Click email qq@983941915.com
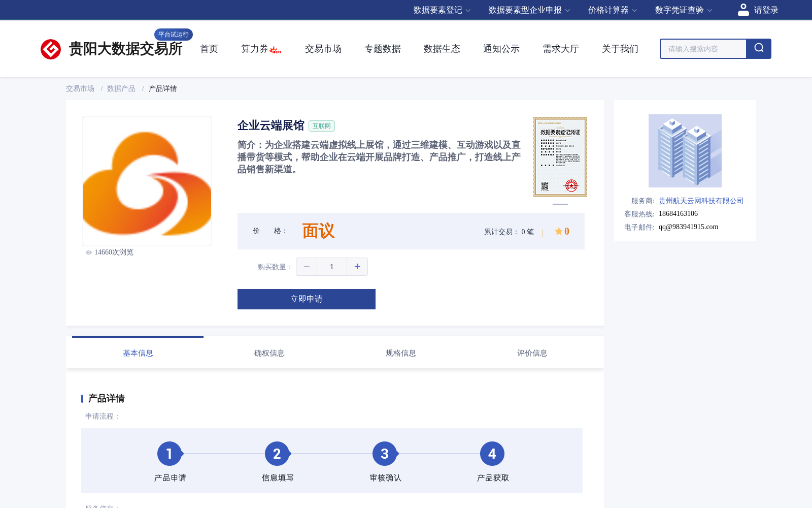This screenshot has width=812, height=508. point(688,227)
